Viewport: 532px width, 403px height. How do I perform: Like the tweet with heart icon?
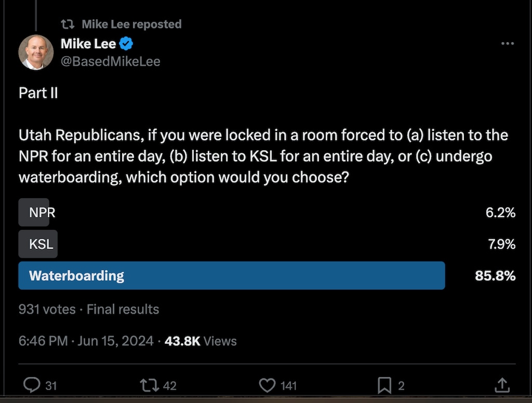click(267, 385)
